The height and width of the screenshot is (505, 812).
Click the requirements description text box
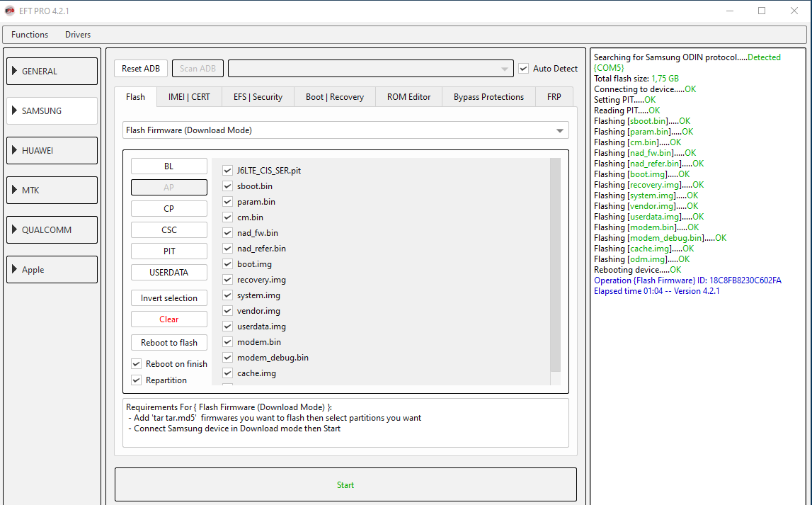(x=345, y=423)
